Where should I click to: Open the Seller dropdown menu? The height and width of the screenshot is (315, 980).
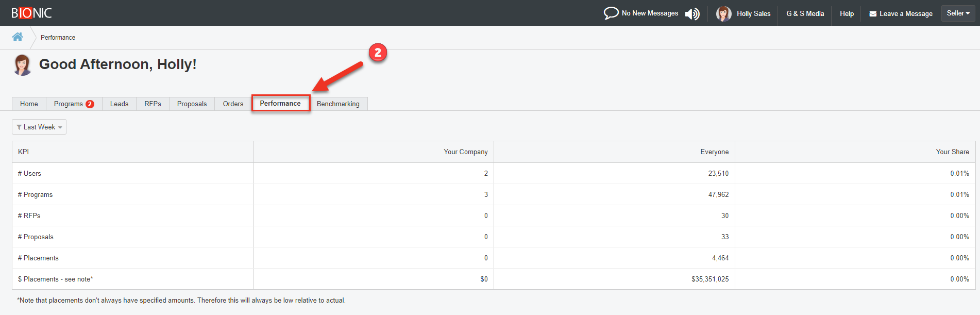[958, 13]
